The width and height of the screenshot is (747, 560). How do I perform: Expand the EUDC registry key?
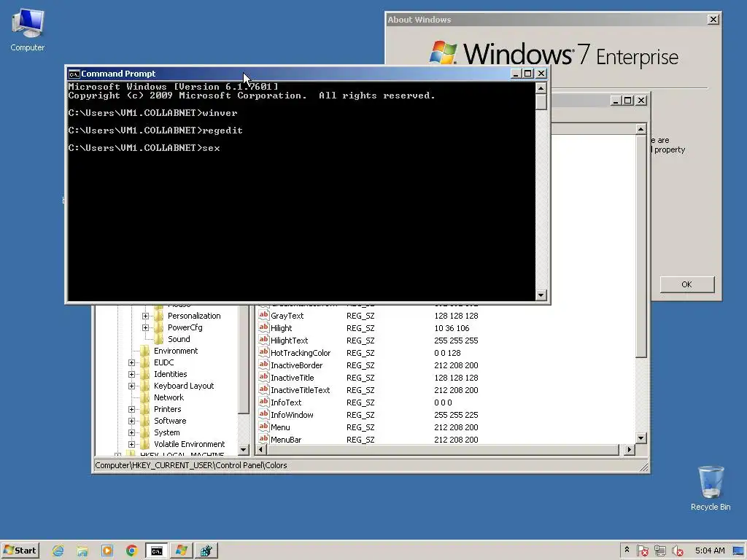click(131, 363)
